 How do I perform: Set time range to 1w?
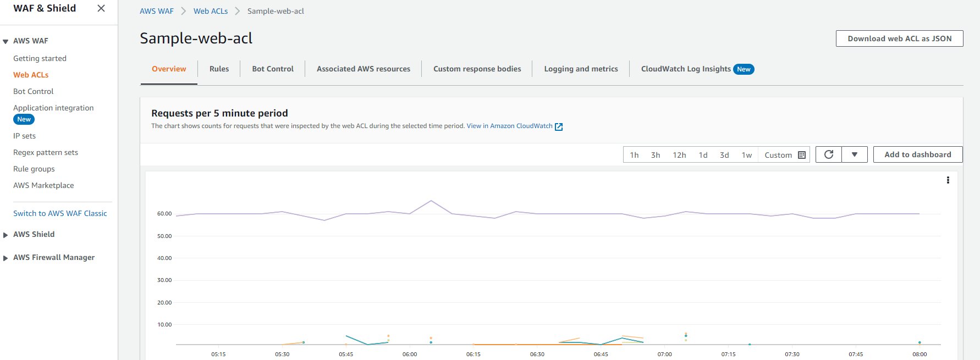pos(746,155)
